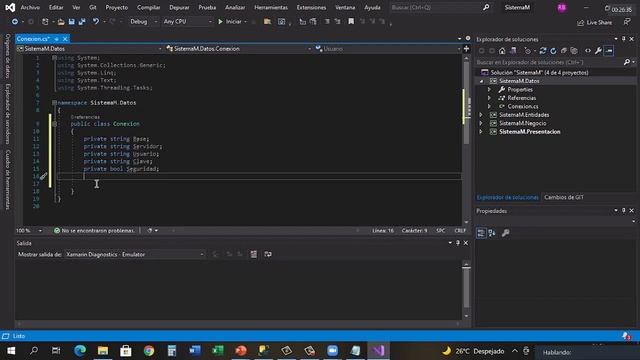Click the purple account avatar
The height and width of the screenshot is (360, 640).
tap(562, 8)
